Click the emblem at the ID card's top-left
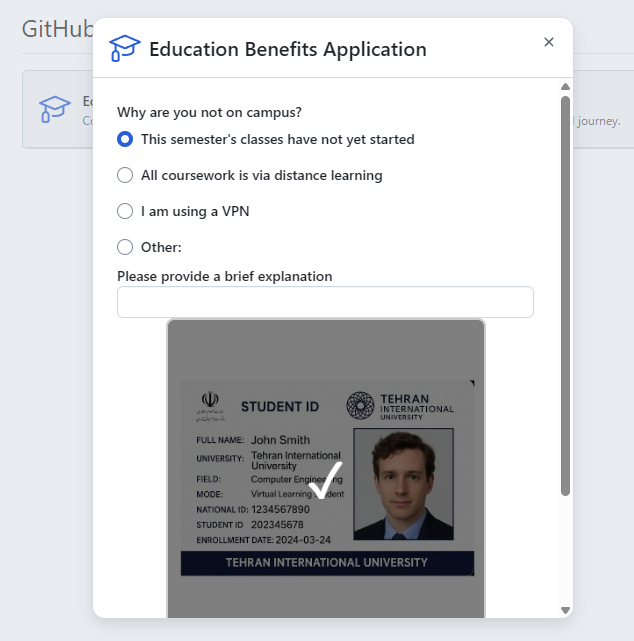634x641 pixels. point(210,402)
